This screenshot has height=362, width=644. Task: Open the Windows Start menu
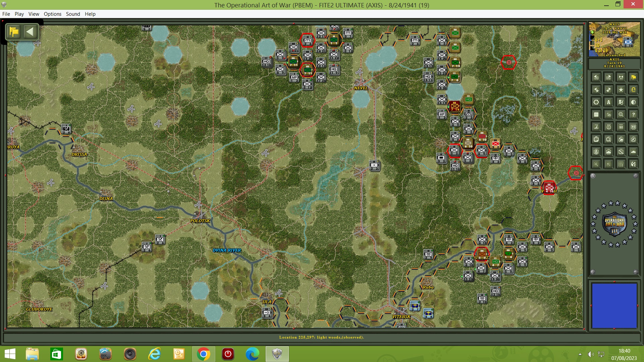click(x=10, y=354)
